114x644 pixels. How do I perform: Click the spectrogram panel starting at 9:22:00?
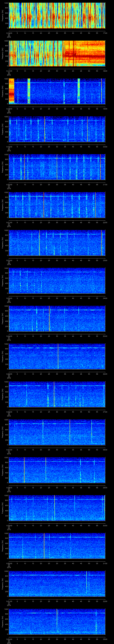coord(57,243)
